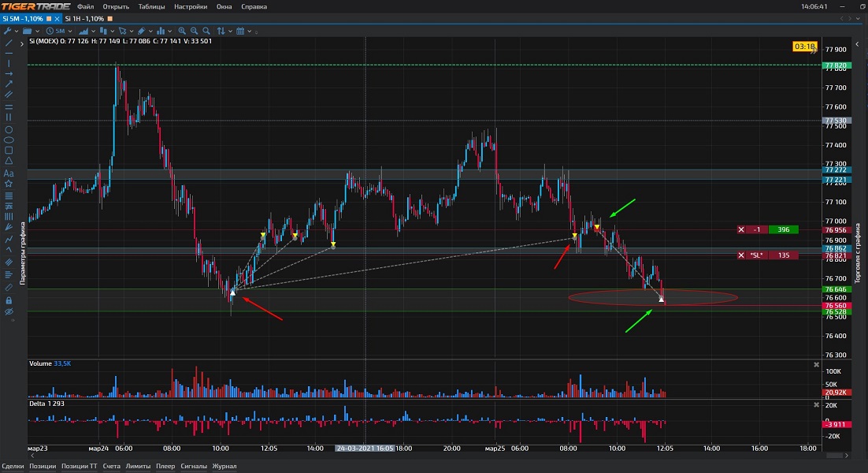Open dropdown next to pencil icon
This screenshot has height=473, width=868.
(x=150, y=31)
